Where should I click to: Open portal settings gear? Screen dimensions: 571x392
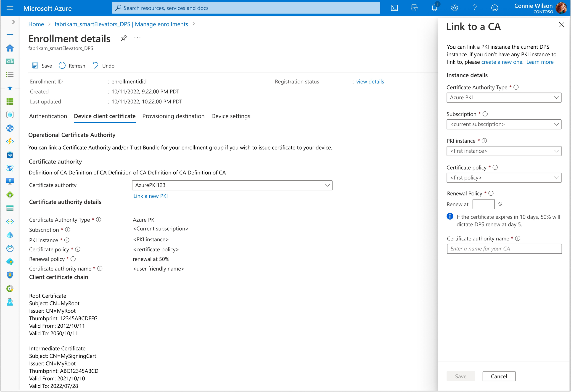454,8
